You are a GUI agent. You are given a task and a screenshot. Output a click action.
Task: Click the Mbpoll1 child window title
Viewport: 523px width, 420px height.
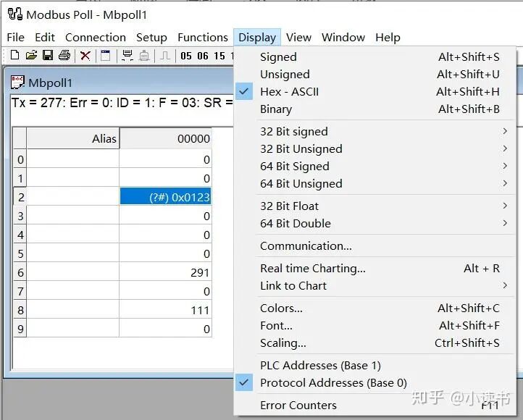(x=50, y=83)
